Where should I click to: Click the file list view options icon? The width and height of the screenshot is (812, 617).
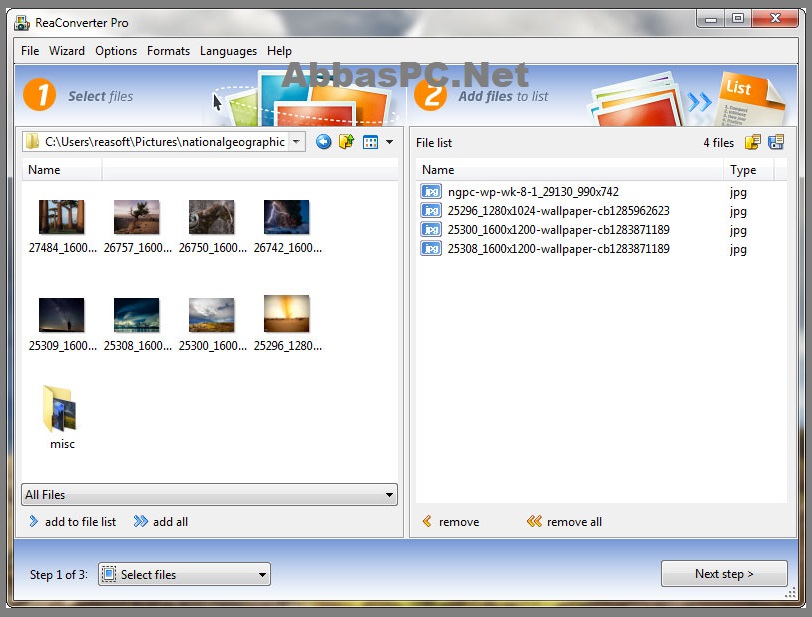click(776, 142)
